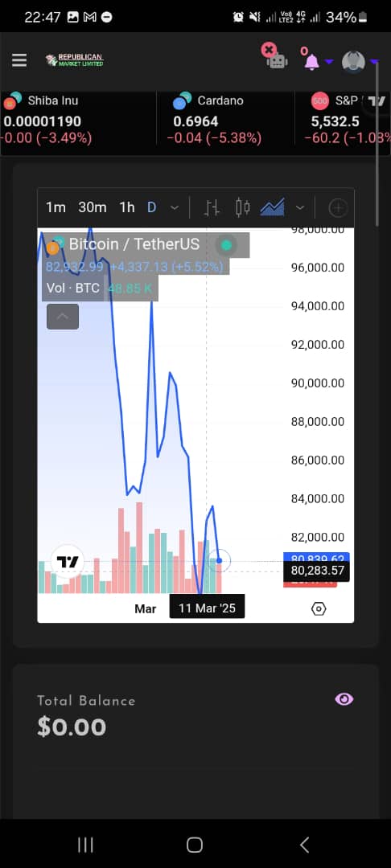Open chart settings hexagon icon

pos(319,609)
